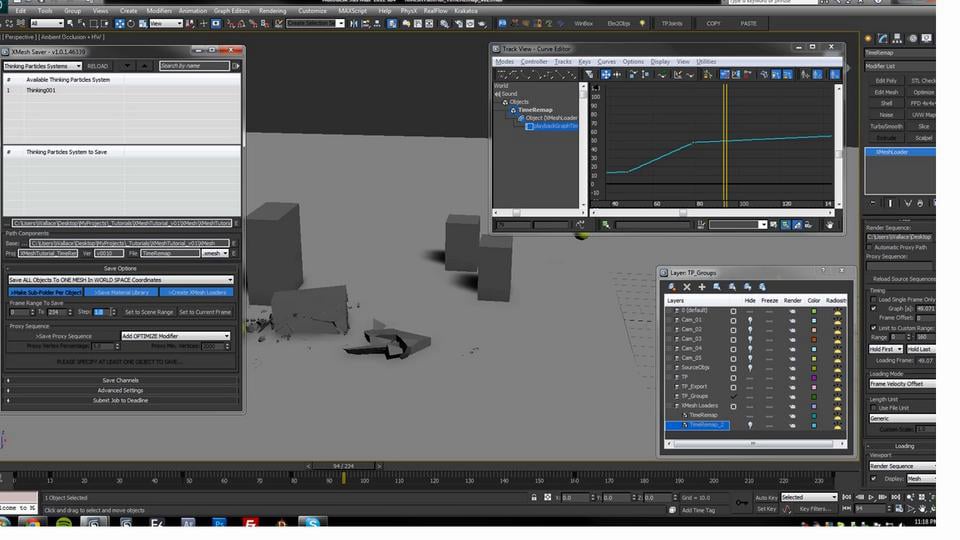Select the Move Keys tool in Curve Editor
The height and width of the screenshot is (540, 960).
point(606,74)
